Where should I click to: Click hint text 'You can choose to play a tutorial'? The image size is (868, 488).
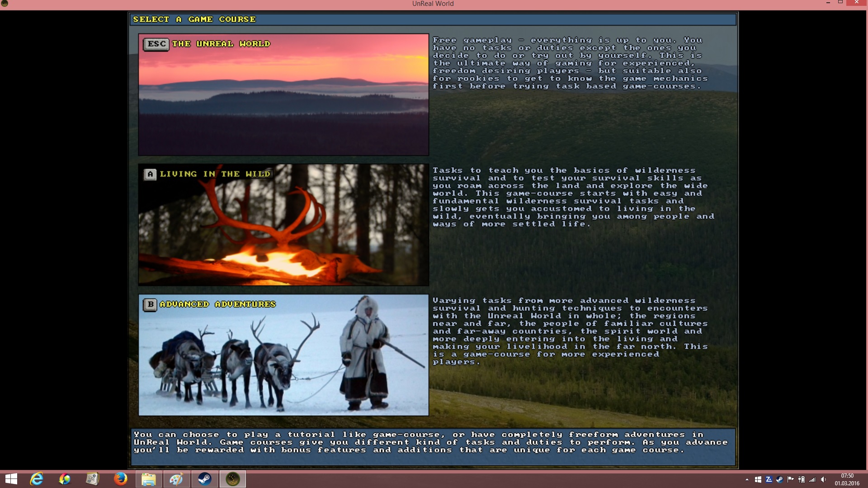(x=431, y=442)
